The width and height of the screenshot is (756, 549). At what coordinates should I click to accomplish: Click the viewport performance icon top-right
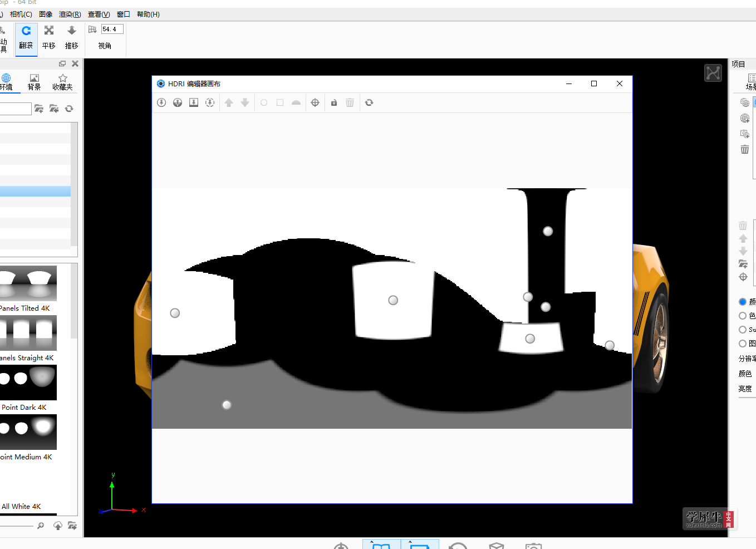click(x=713, y=73)
